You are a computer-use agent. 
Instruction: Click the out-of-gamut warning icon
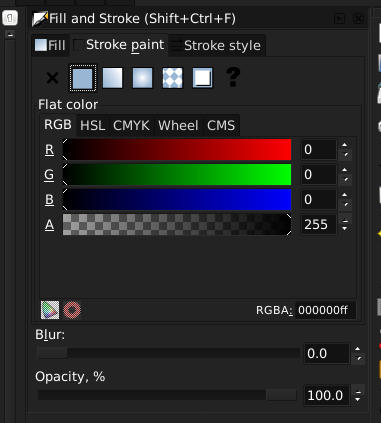click(72, 310)
